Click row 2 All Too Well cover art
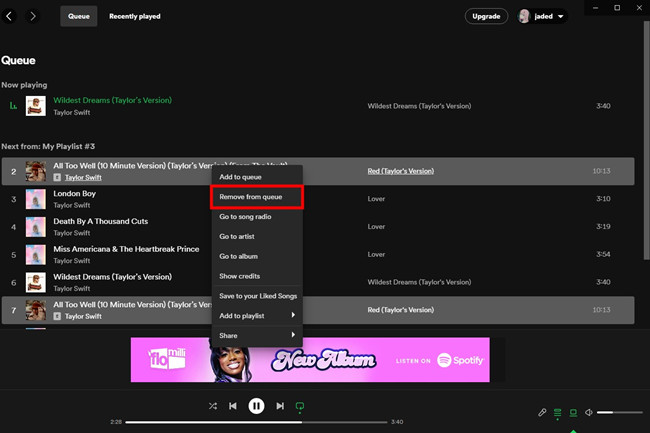The image size is (650, 433). 36,171
